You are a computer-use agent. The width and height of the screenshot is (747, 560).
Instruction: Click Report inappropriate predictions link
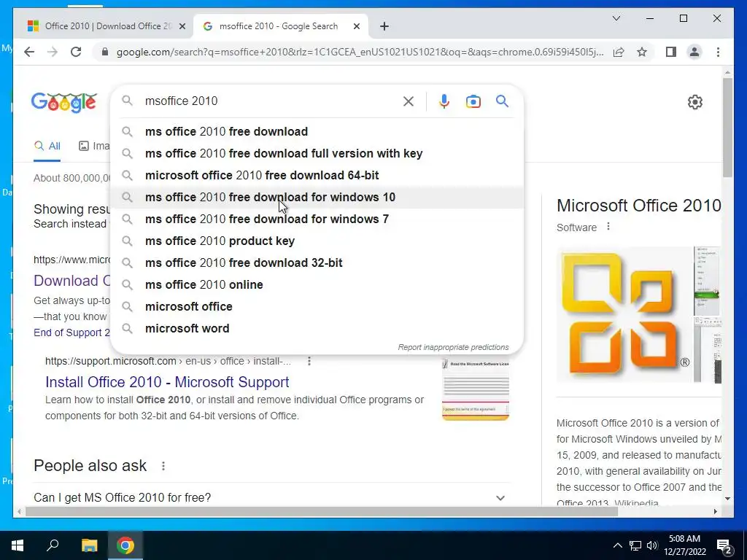coord(453,347)
